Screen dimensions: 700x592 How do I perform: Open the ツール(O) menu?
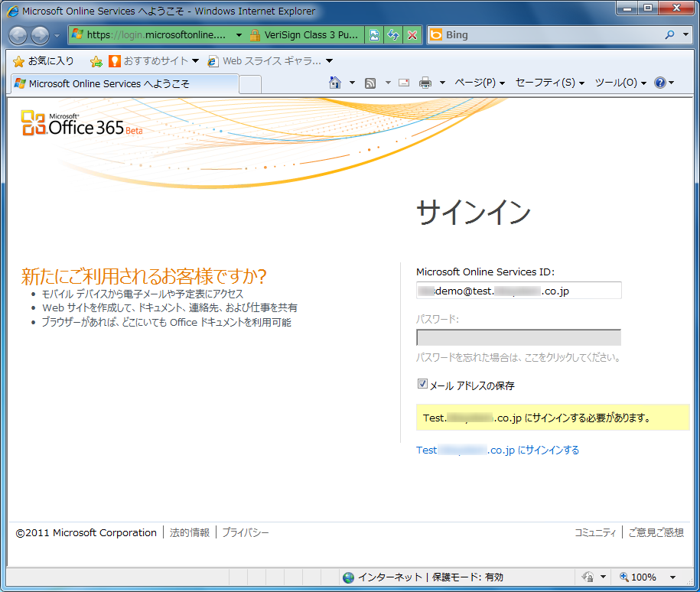tap(620, 83)
